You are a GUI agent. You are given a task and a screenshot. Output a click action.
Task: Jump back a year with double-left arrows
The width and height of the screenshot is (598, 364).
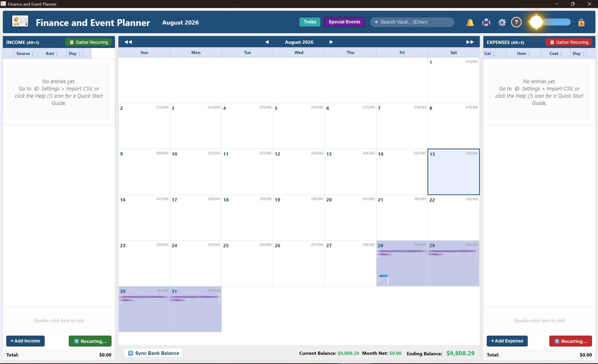(128, 42)
